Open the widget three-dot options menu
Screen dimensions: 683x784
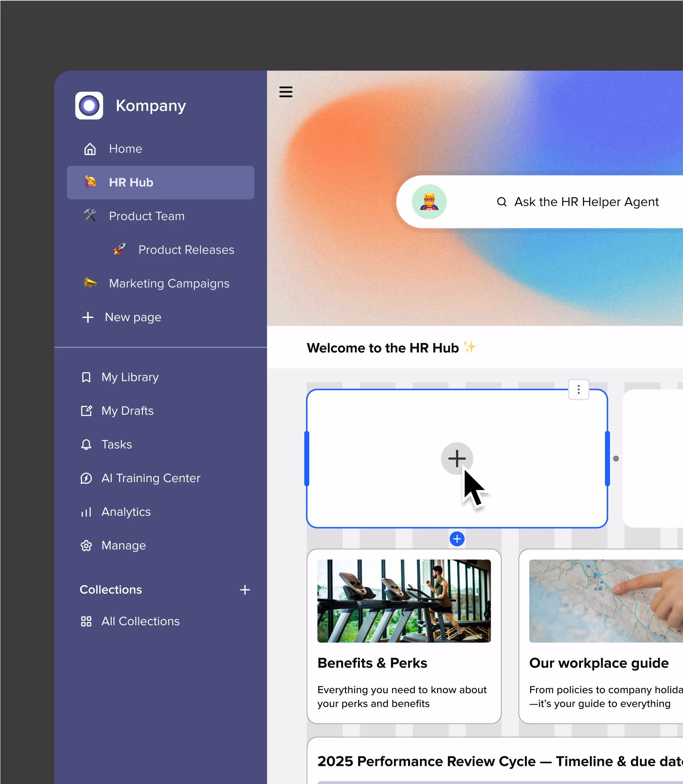point(578,389)
